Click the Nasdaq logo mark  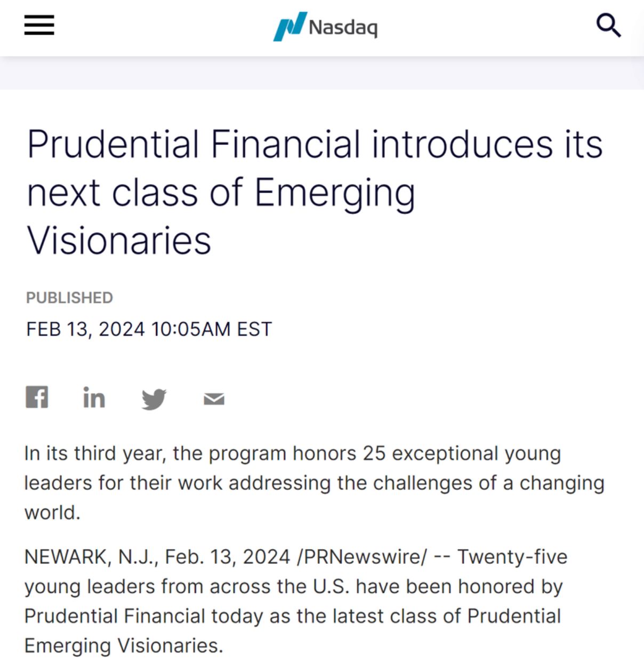[289, 26]
